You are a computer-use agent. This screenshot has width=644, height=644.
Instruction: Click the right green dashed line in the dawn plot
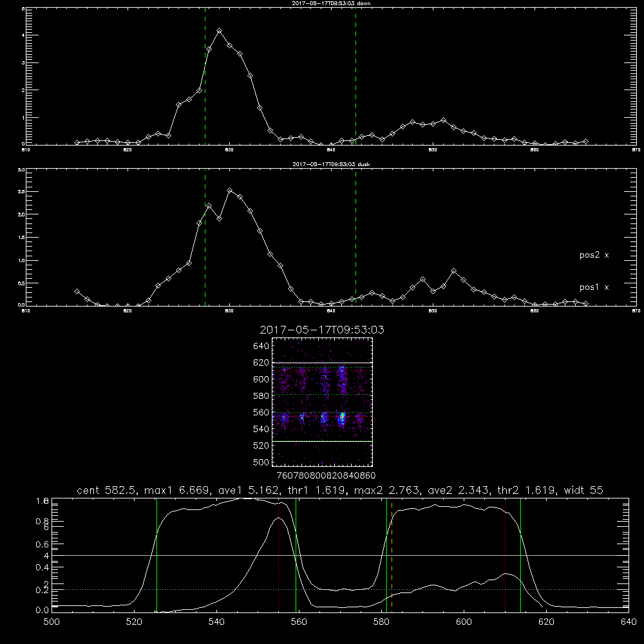(x=355, y=76)
